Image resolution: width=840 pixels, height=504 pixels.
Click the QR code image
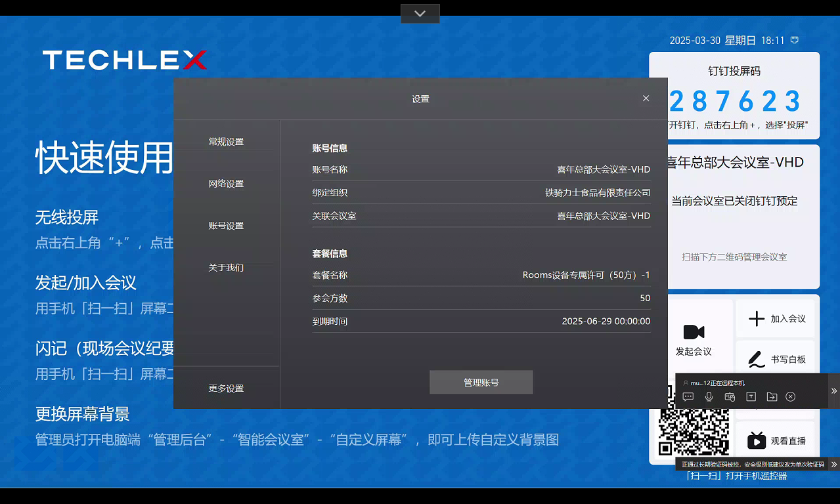tap(694, 421)
